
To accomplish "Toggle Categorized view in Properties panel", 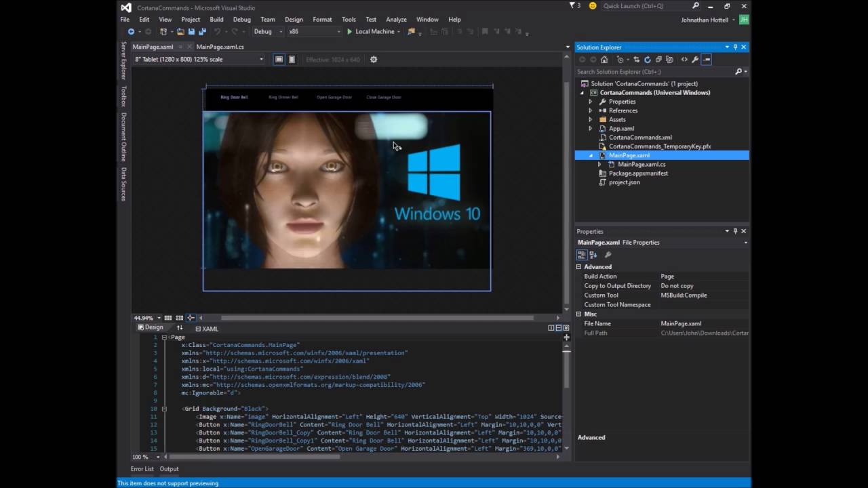I will tap(582, 255).
